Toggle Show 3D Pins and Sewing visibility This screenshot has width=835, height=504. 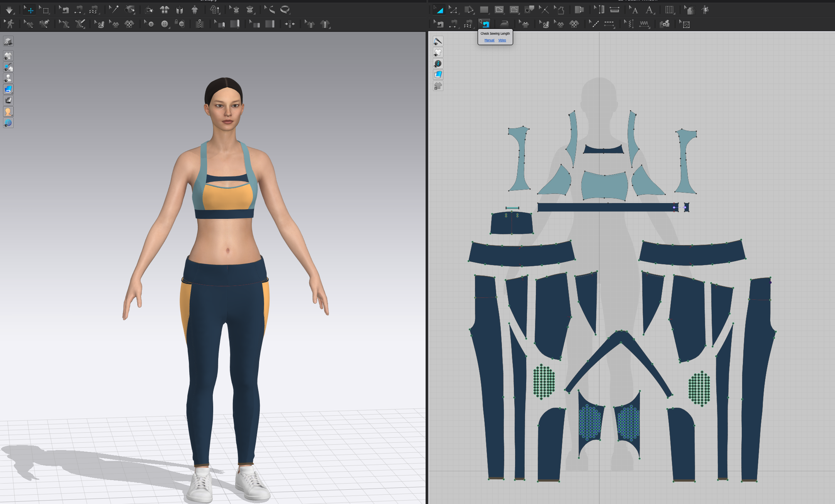tap(8, 67)
